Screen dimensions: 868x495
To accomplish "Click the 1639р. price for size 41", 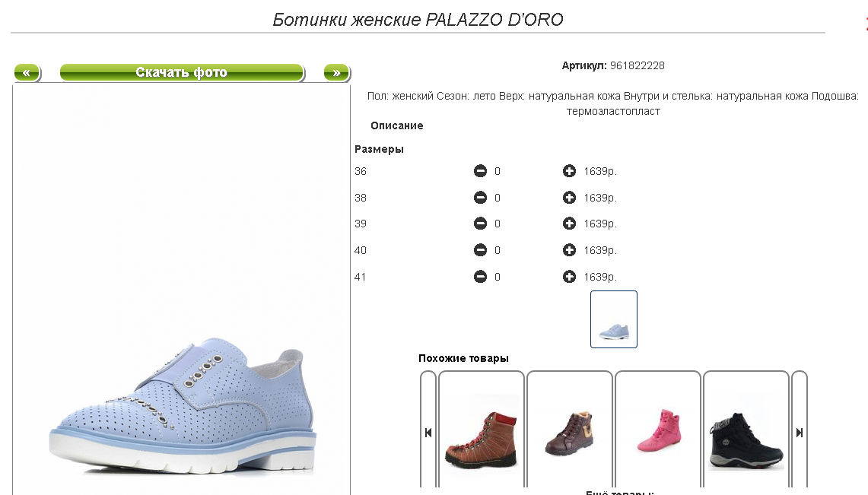I will [600, 277].
